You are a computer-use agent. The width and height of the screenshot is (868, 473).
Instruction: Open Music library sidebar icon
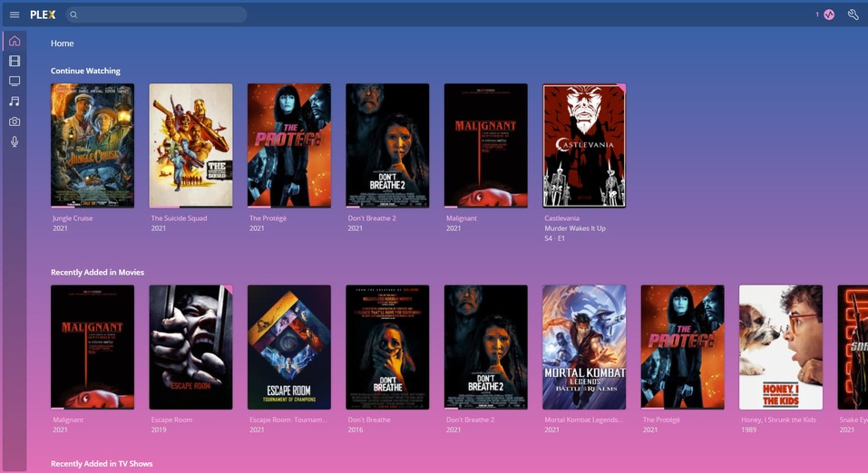pos(15,101)
